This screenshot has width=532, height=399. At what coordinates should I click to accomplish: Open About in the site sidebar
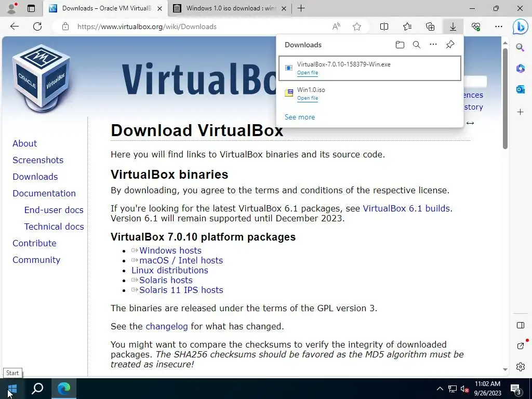coord(25,143)
